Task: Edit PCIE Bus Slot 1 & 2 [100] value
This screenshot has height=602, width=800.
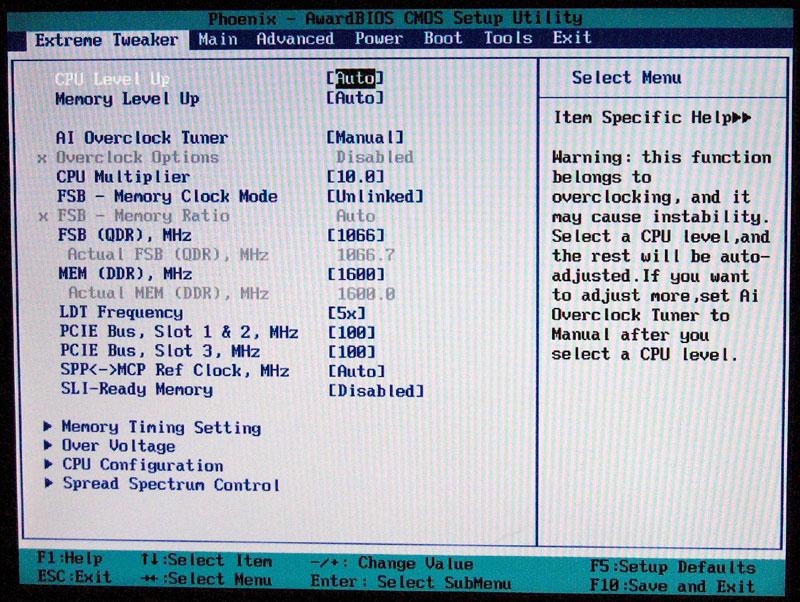Action: (x=352, y=333)
